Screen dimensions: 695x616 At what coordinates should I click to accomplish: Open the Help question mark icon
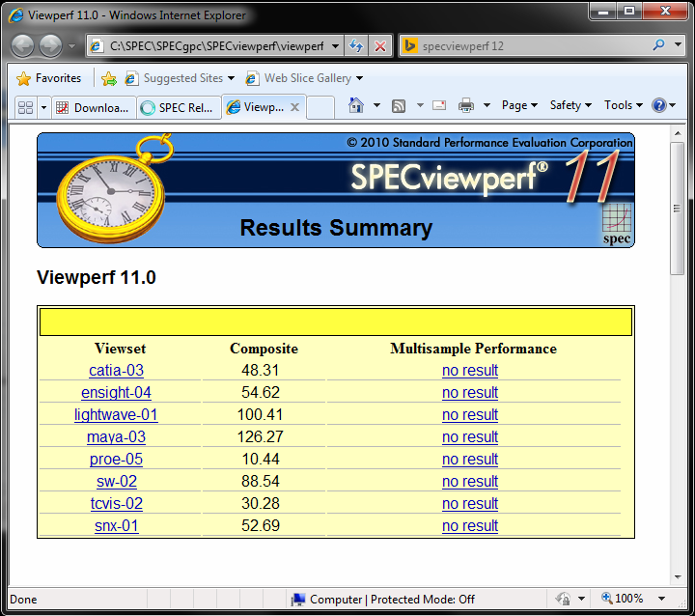click(659, 105)
